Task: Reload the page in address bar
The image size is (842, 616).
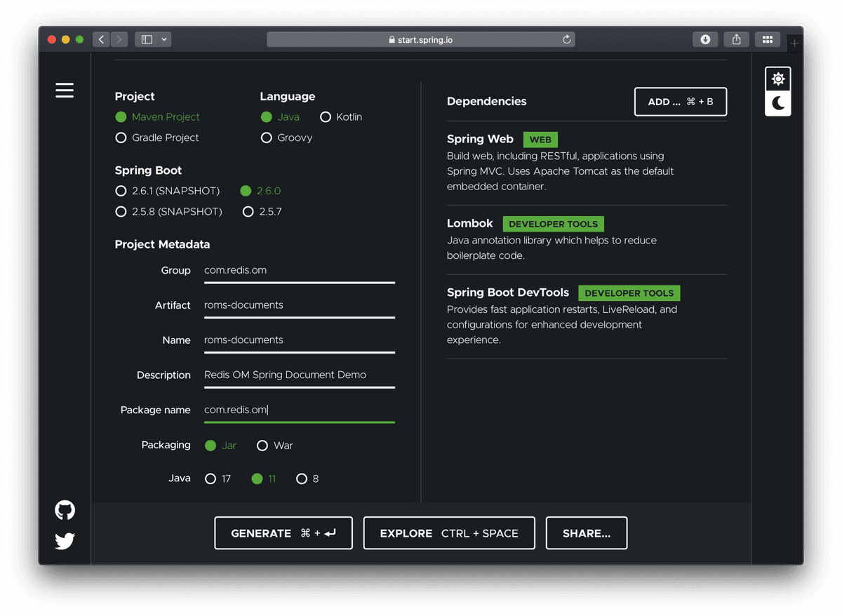Action: point(566,40)
